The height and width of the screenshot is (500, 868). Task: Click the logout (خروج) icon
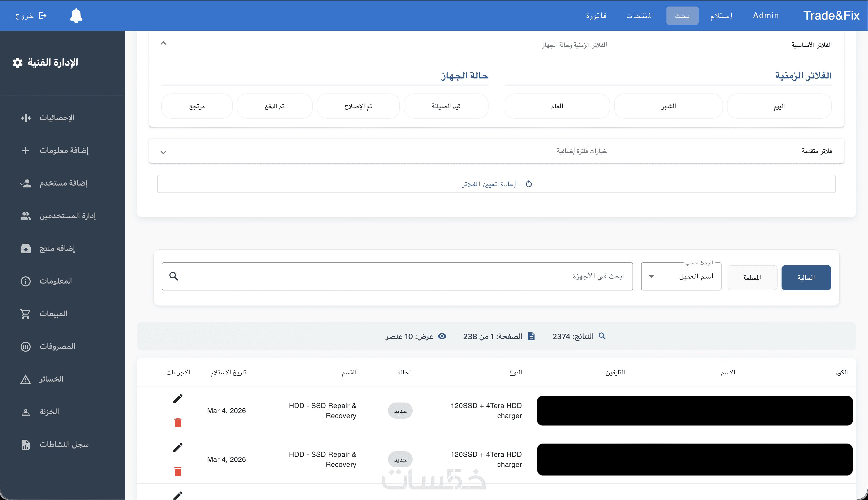point(42,16)
